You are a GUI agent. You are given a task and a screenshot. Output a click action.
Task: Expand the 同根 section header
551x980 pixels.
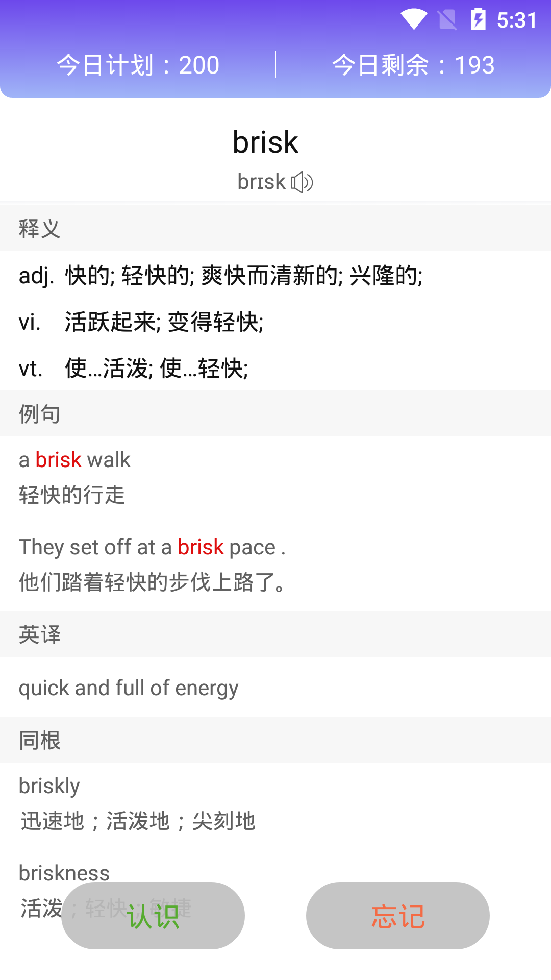pyautogui.click(x=39, y=740)
